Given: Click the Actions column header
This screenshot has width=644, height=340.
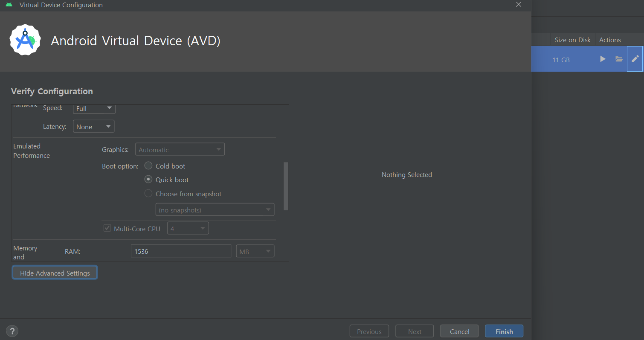Looking at the screenshot, I should click(610, 40).
